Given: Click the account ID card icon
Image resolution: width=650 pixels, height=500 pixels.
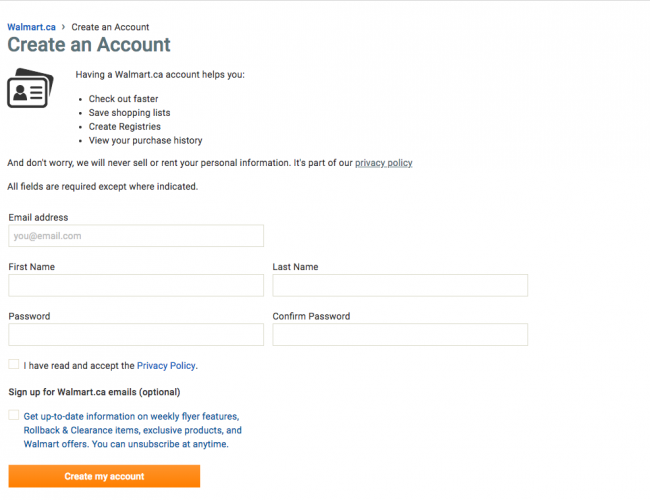Looking at the screenshot, I should [x=30, y=88].
